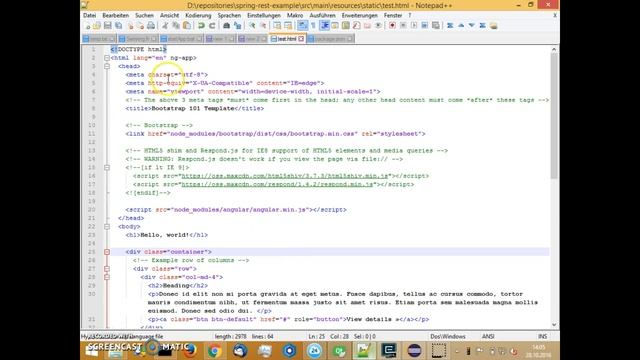
Task: Click the INS insert mode status field
Action: click(x=542, y=337)
